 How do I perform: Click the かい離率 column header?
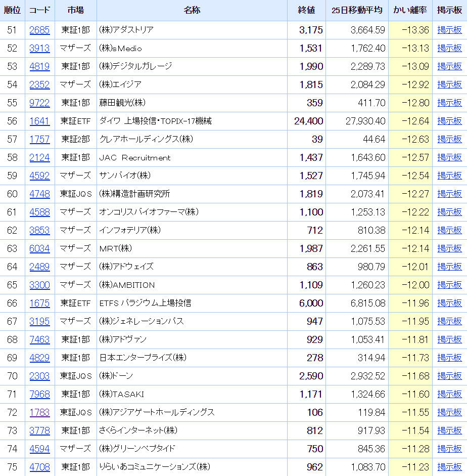[x=410, y=10]
